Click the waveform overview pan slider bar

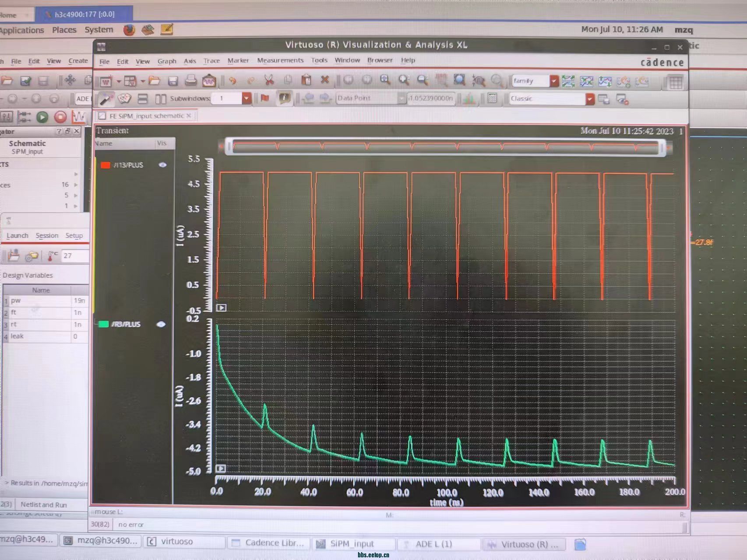446,147
